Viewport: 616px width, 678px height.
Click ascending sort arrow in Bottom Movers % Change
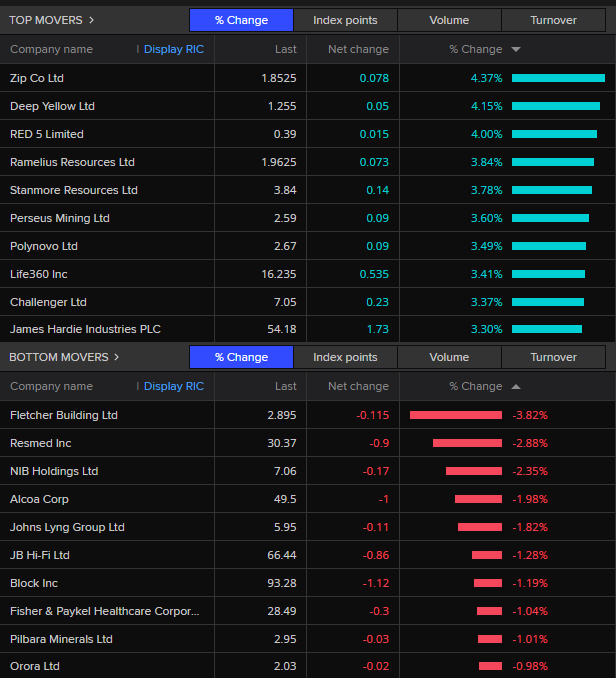pyautogui.click(x=516, y=386)
